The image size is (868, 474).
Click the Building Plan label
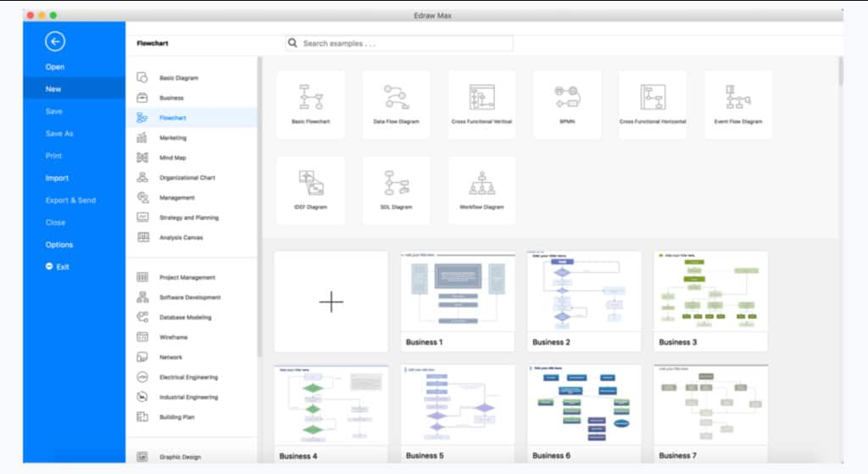177,416
